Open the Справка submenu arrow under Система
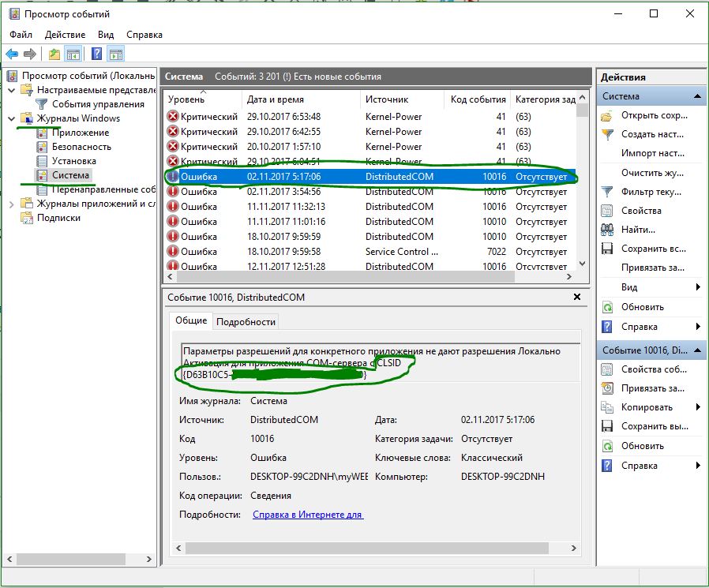 [x=698, y=326]
